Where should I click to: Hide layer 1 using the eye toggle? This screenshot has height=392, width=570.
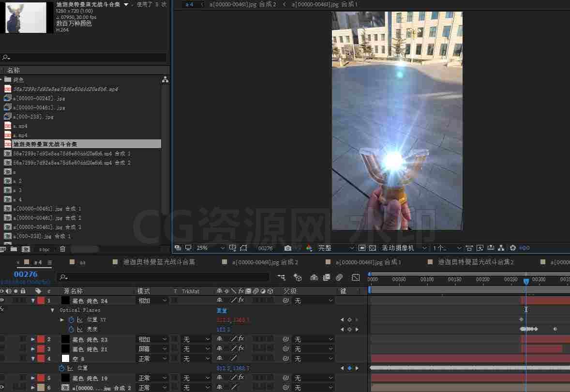click(2, 301)
